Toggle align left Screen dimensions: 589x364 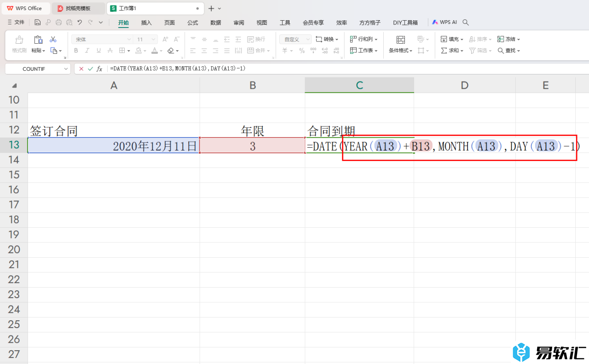click(193, 51)
